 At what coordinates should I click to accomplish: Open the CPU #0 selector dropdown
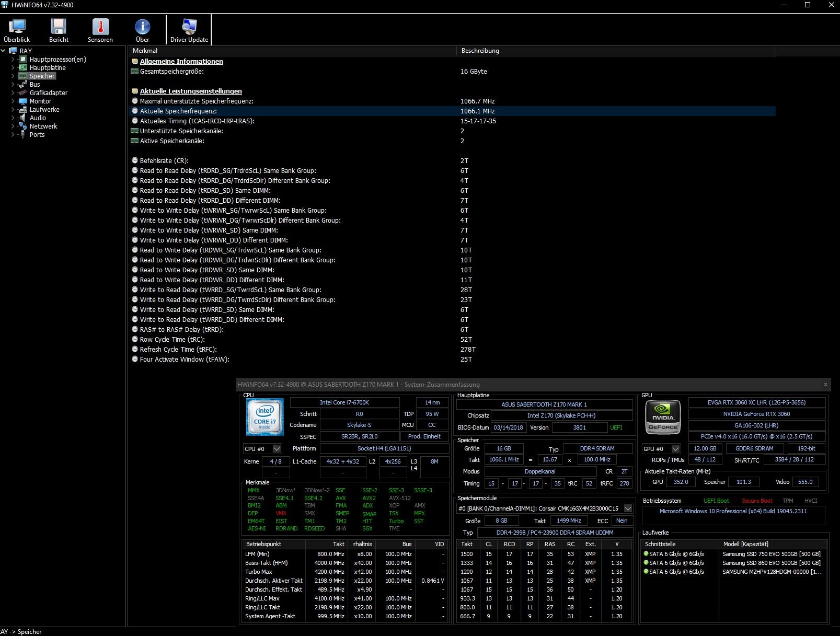277,449
